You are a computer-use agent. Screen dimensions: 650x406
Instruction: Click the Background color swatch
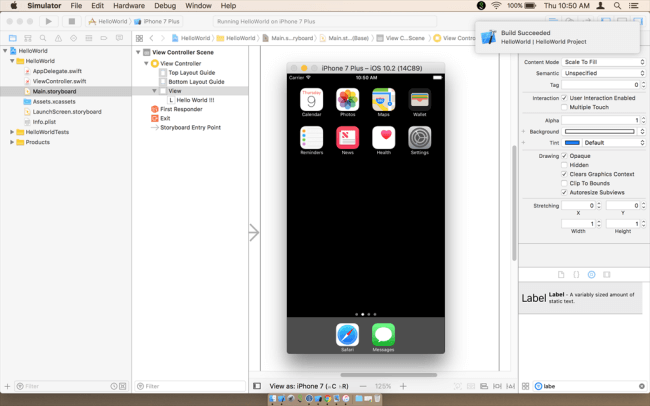coord(600,131)
